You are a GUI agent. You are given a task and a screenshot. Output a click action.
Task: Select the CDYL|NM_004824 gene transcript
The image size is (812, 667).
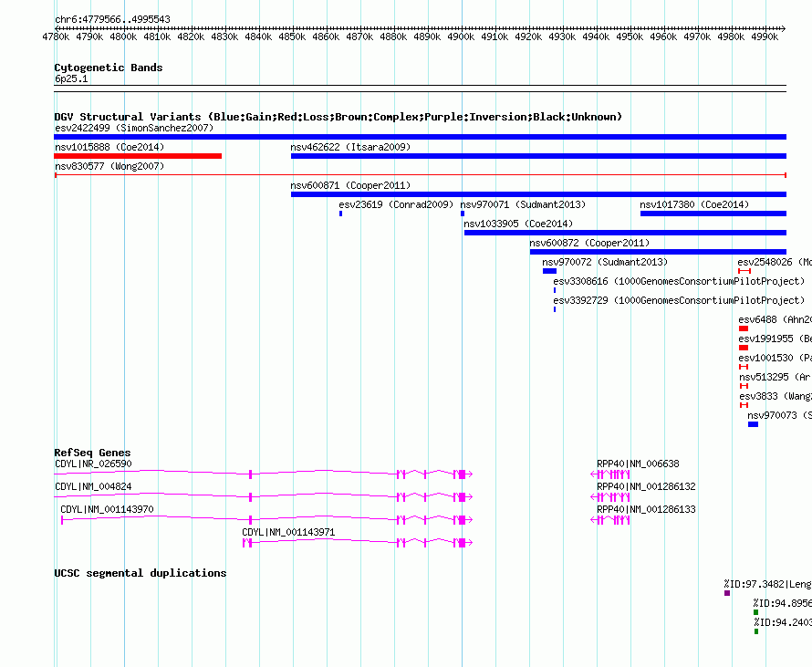[x=263, y=496]
